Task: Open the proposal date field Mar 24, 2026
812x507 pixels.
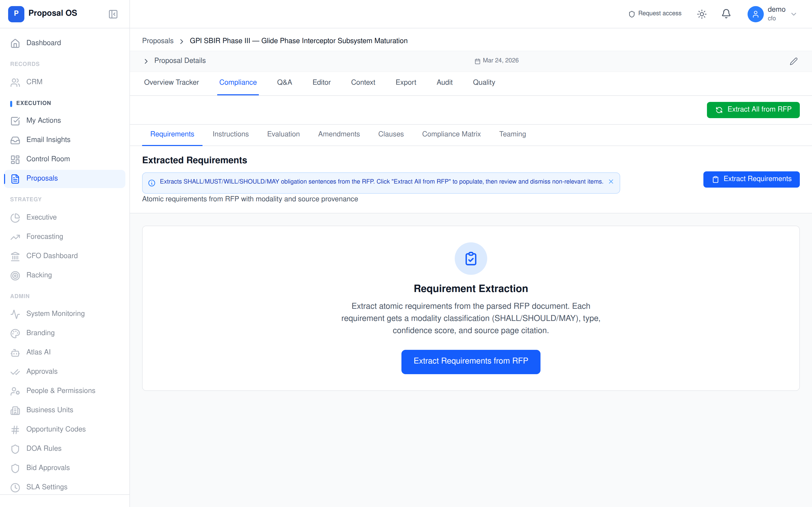Action: tap(497, 61)
